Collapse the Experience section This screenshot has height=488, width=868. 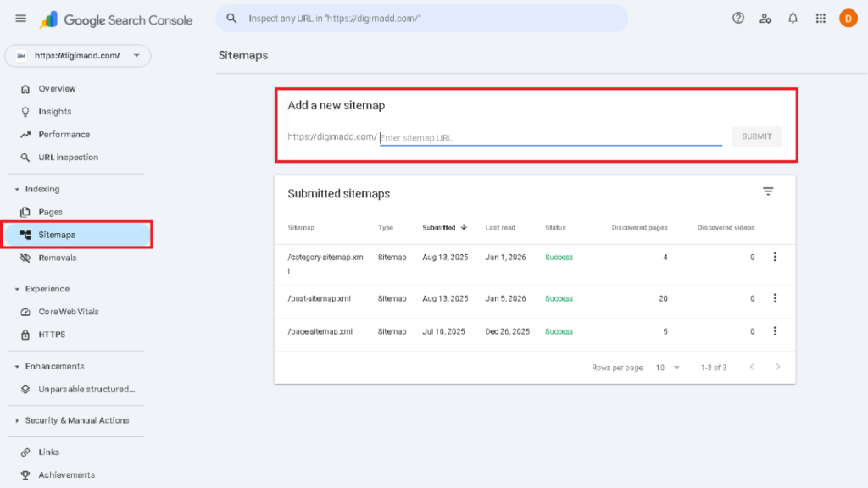(17, 289)
